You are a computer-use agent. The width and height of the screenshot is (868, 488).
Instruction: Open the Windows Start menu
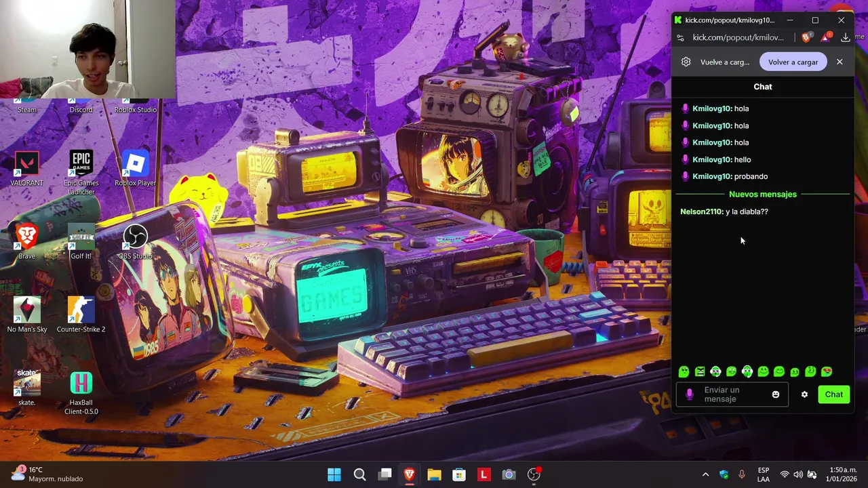(x=334, y=474)
